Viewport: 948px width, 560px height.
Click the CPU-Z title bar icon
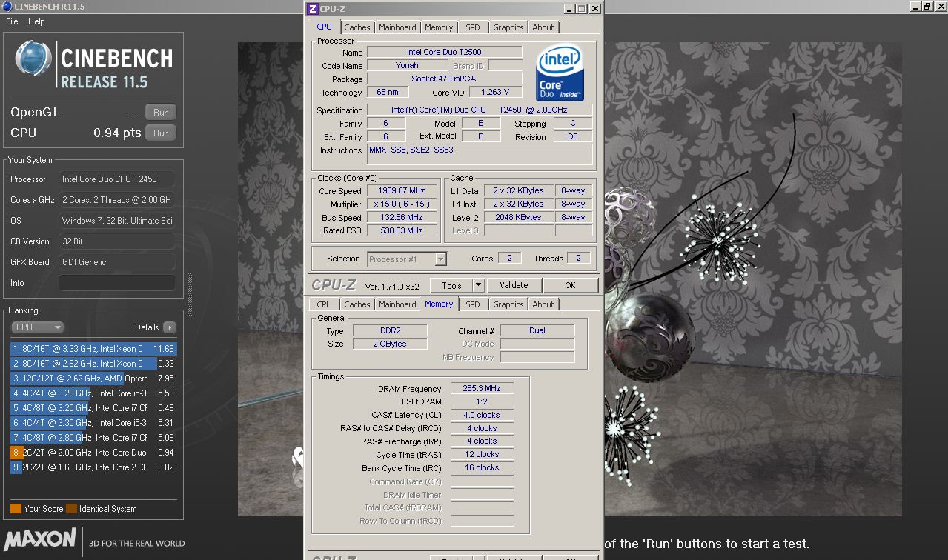313,9
